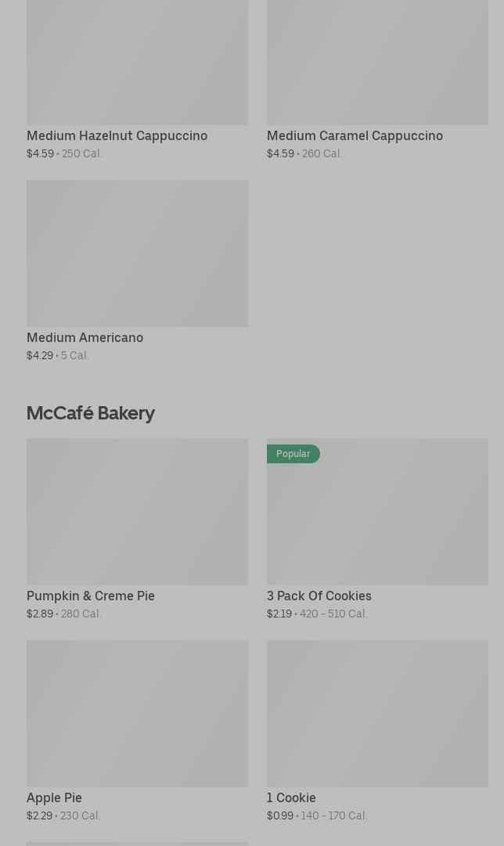Image resolution: width=504 pixels, height=846 pixels.
Task: Click the Medium Americano title
Action: pos(85,337)
